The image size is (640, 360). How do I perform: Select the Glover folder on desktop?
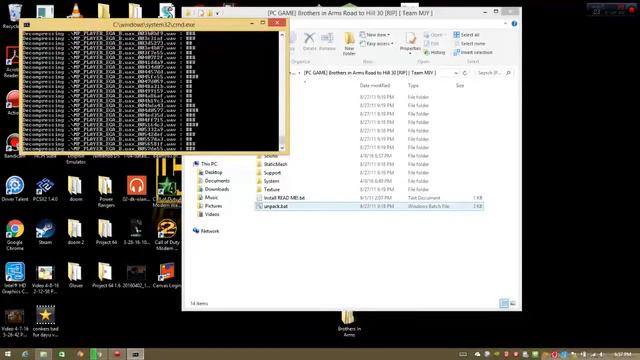pos(76,276)
